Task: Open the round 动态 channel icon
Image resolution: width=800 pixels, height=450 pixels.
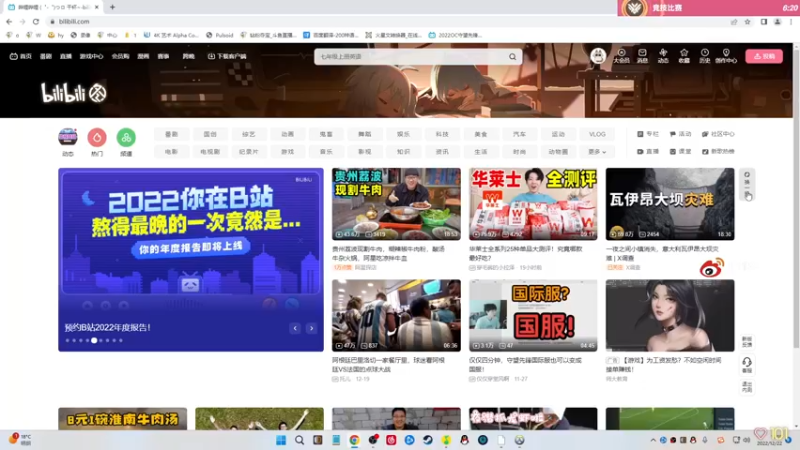Action: coord(68,137)
